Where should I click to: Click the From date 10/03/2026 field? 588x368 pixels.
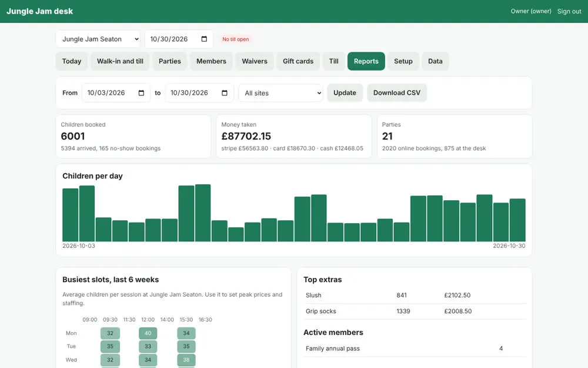(116, 93)
